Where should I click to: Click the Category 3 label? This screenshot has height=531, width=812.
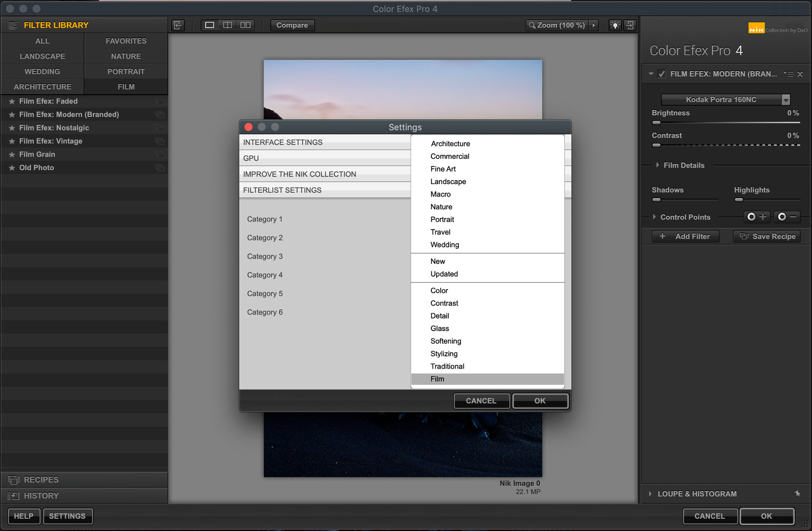point(265,256)
